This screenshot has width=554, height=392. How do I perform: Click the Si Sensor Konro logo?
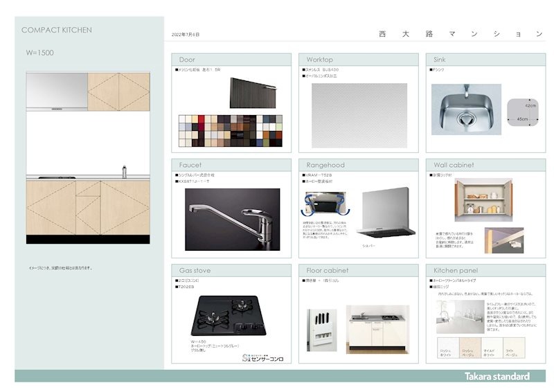(262, 357)
